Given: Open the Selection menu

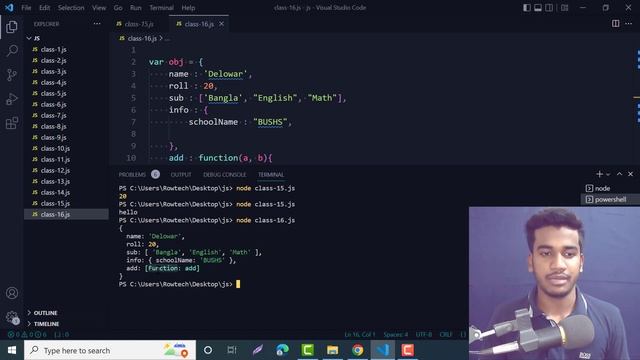Looking at the screenshot, I should pyautogui.click(x=71, y=8).
